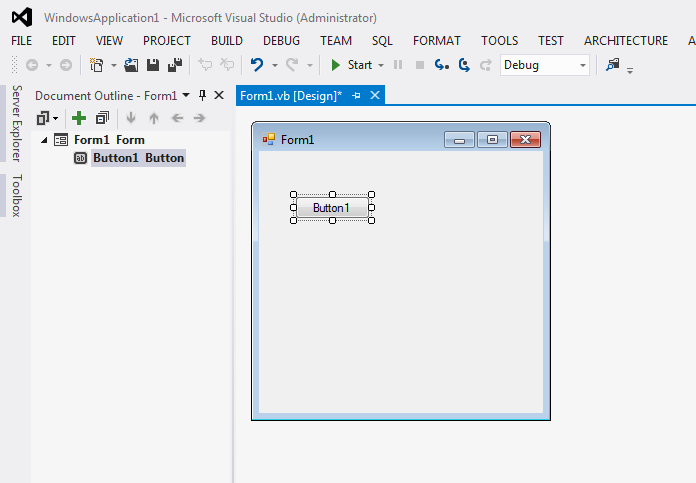
Task: Pin the Form1.vb [Design] tab
Action: 356,95
